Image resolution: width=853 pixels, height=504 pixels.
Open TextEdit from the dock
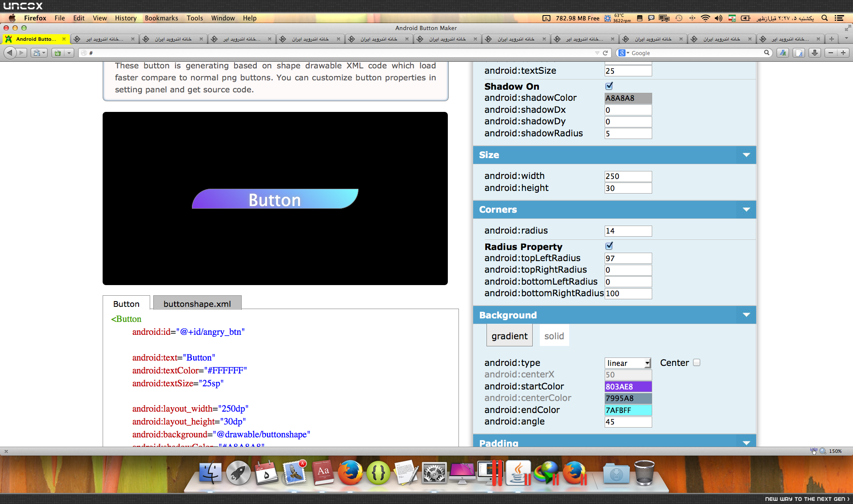pos(406,472)
